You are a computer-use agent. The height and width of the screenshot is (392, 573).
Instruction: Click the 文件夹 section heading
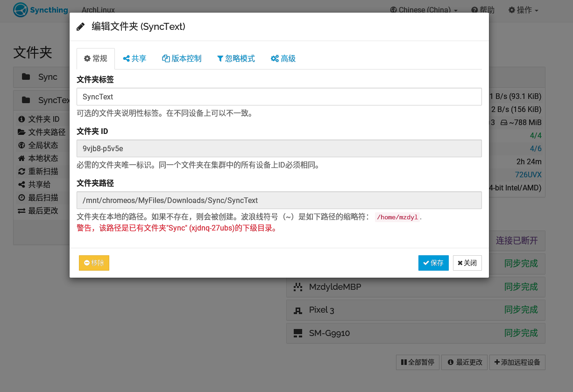33,52
